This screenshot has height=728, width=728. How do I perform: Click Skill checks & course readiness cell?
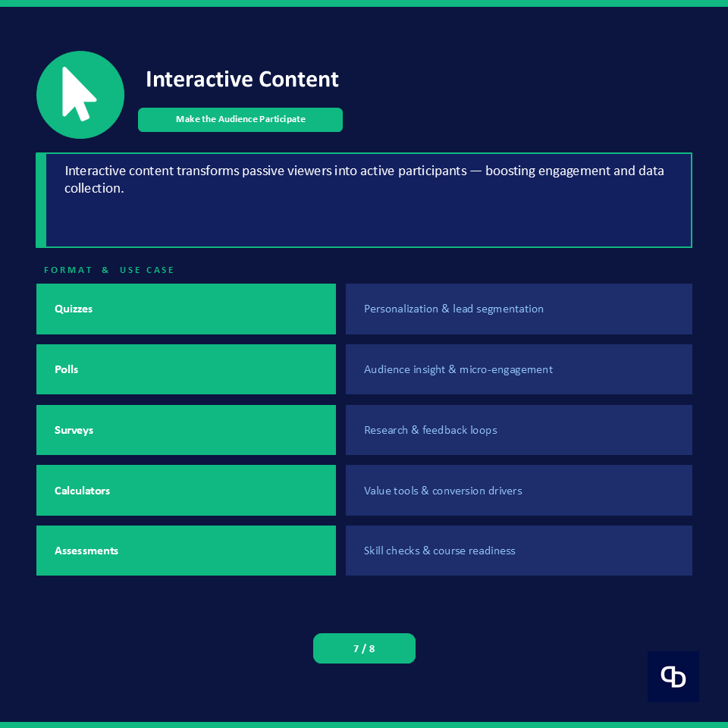519,551
